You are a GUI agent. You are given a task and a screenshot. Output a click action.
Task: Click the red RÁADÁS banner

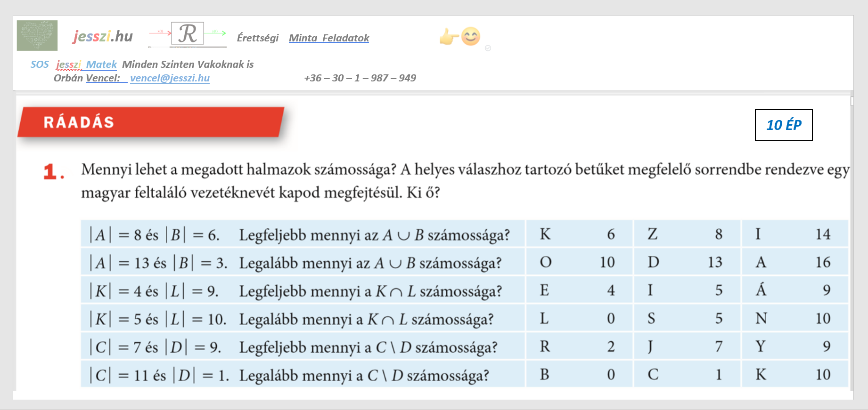coord(151,122)
